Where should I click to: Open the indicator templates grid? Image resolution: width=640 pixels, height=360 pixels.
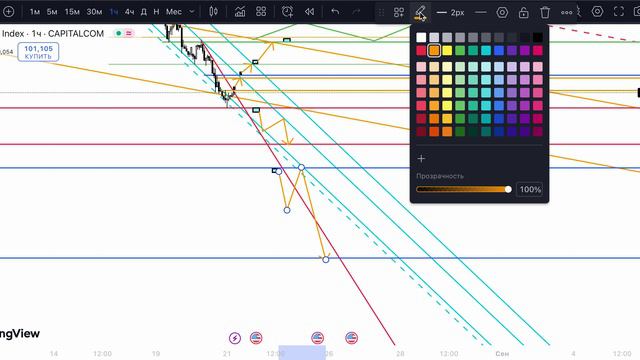(x=261, y=11)
